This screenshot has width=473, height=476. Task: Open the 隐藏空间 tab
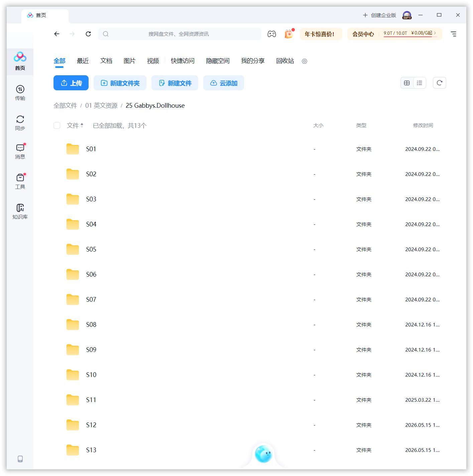coord(218,61)
